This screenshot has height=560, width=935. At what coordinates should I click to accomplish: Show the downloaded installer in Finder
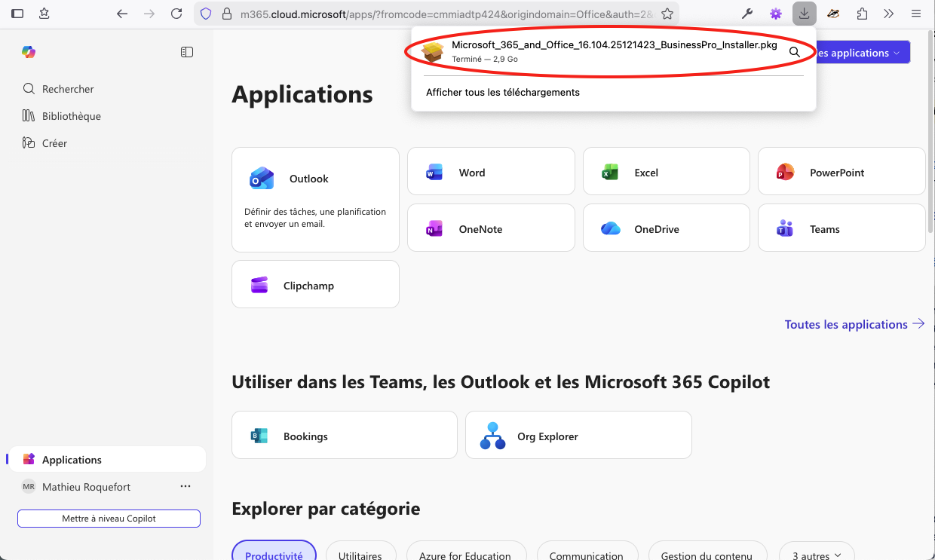pos(794,52)
